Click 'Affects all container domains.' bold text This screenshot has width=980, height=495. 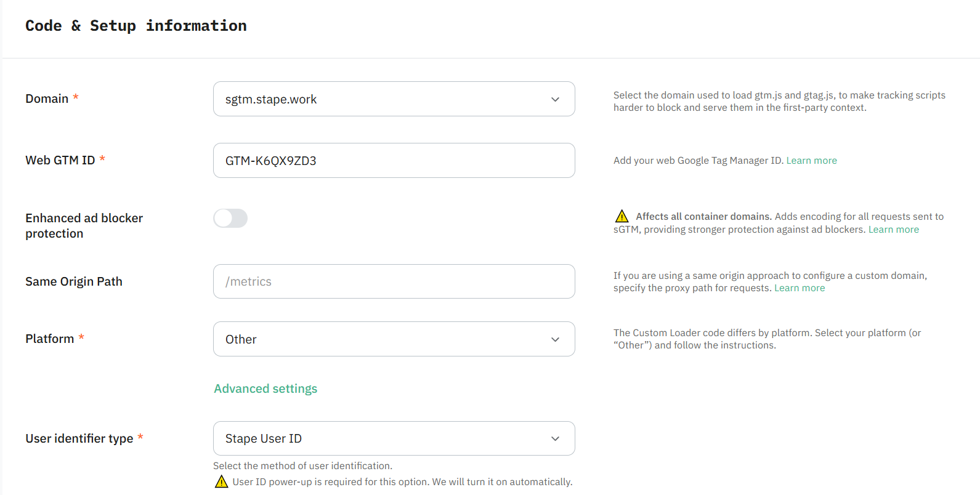[x=703, y=217]
